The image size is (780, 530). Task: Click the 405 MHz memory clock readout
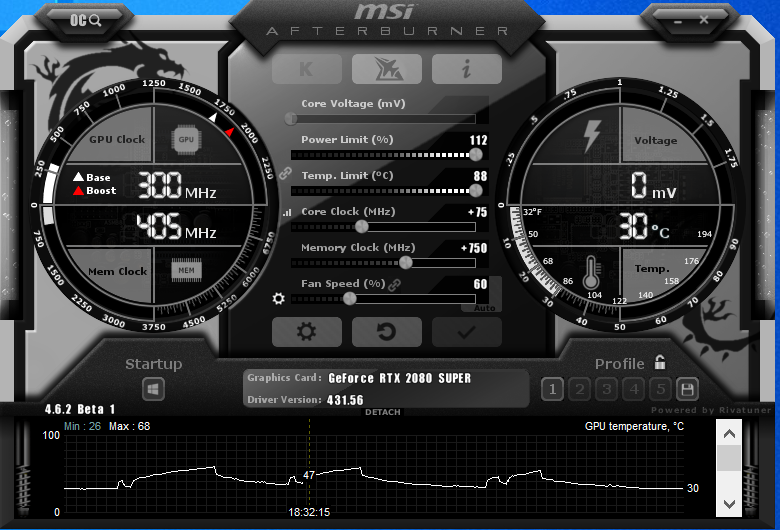(177, 226)
